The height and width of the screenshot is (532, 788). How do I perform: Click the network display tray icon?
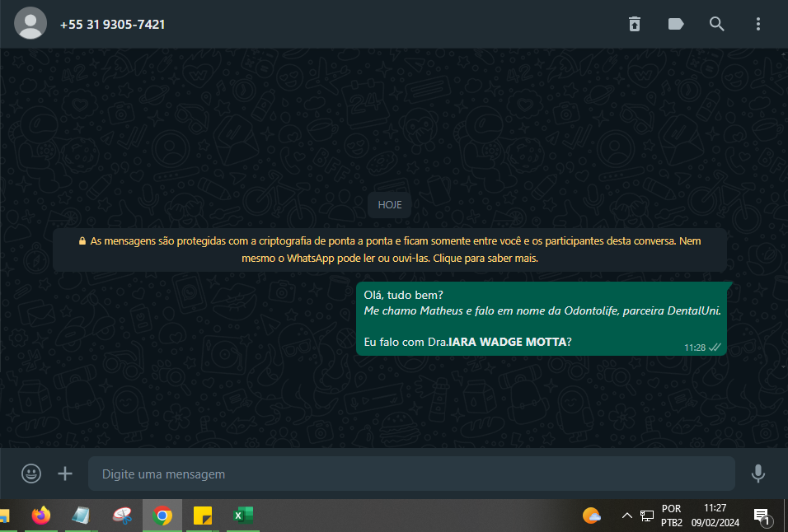(647, 516)
